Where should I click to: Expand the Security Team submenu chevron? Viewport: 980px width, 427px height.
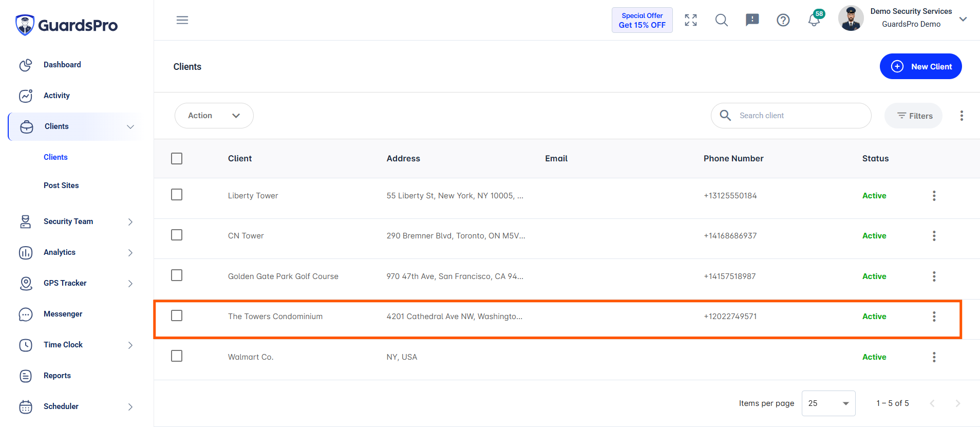[130, 222]
